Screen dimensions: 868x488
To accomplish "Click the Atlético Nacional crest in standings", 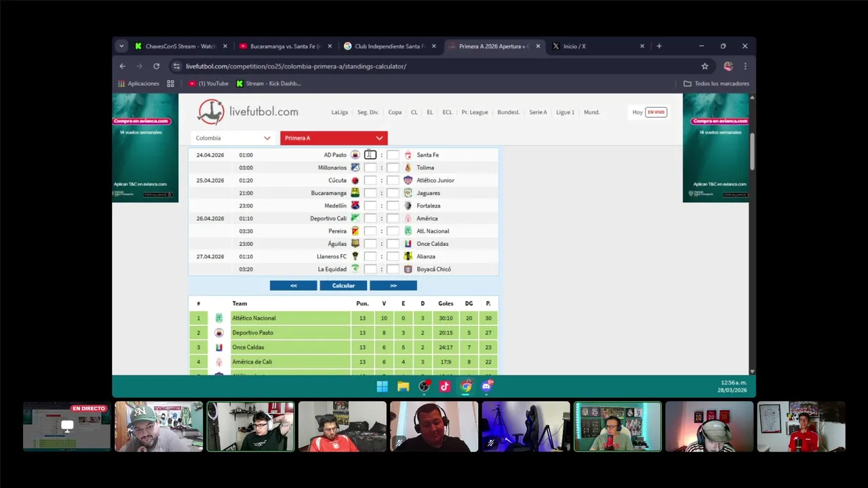I will [x=219, y=318].
